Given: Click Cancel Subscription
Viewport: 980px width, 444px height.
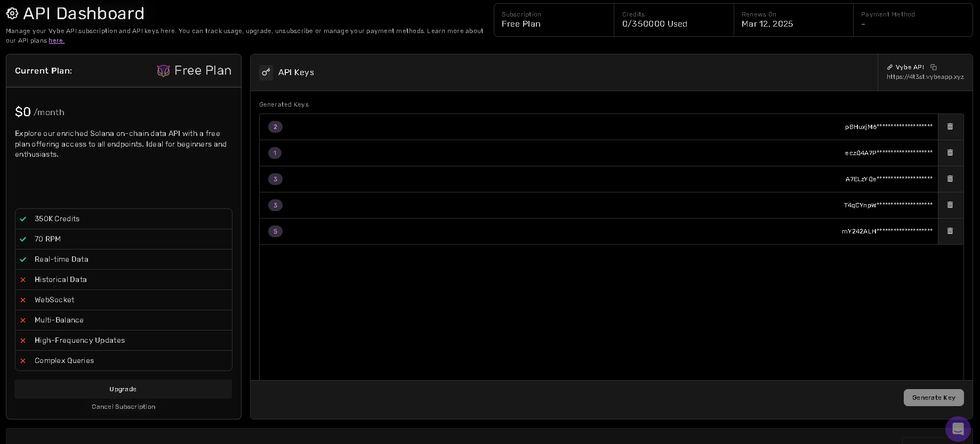Looking at the screenshot, I should [x=124, y=407].
